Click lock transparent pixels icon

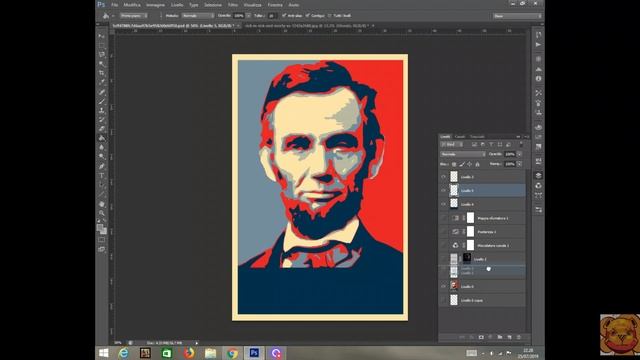tap(454, 164)
